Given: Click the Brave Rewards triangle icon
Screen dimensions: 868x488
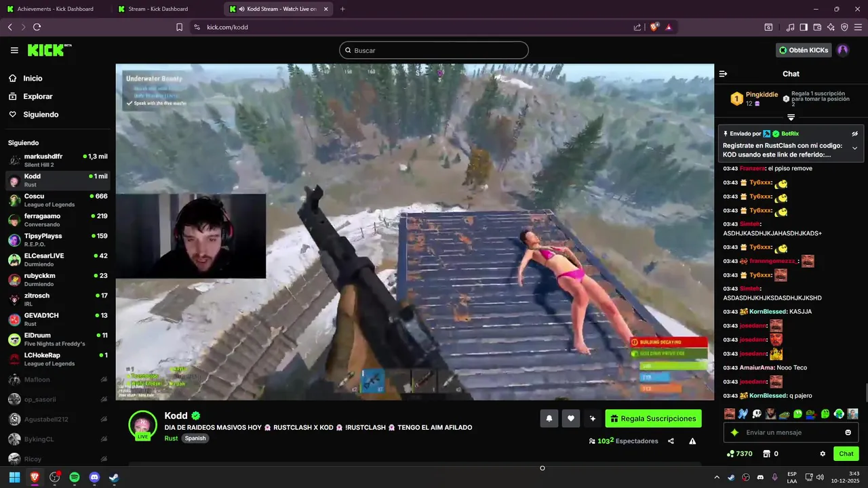Looking at the screenshot, I should click(669, 27).
